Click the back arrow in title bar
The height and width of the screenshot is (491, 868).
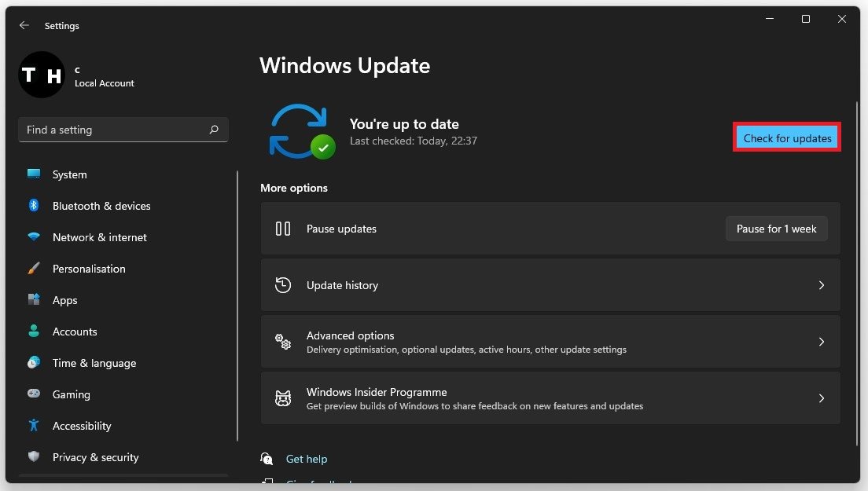(24, 26)
